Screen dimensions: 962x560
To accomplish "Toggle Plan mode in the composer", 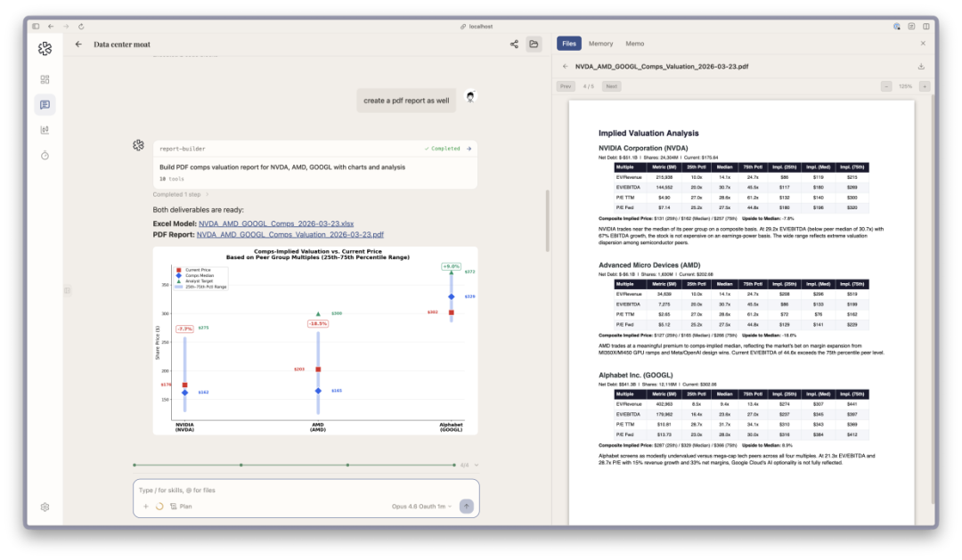I will tap(181, 507).
